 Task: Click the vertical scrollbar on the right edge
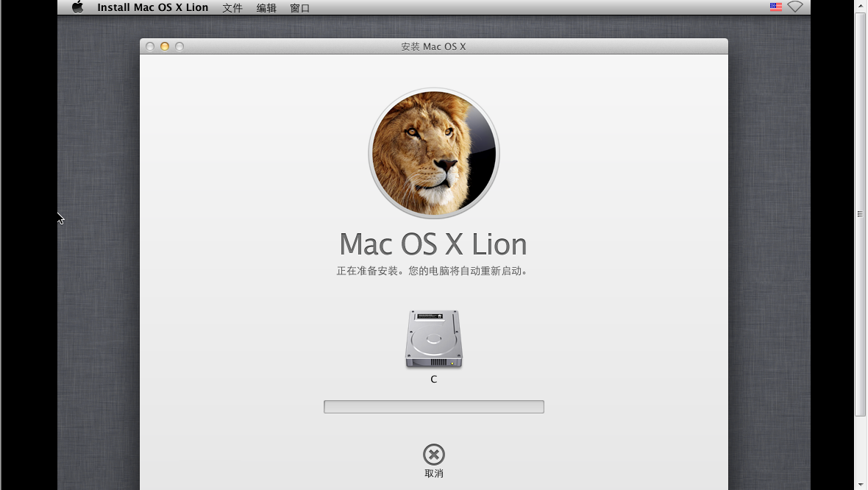[x=860, y=214]
